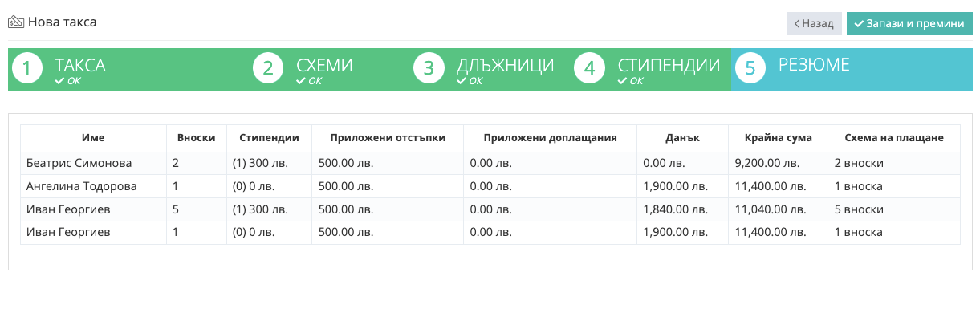Viewport: 980px width, 317px height.
Task: Click the OK checkmark under ТАКСА
Action: (x=59, y=81)
